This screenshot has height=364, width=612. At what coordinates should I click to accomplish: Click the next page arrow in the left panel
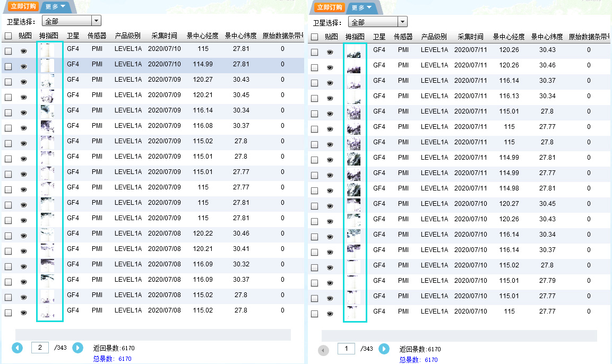coord(77,348)
